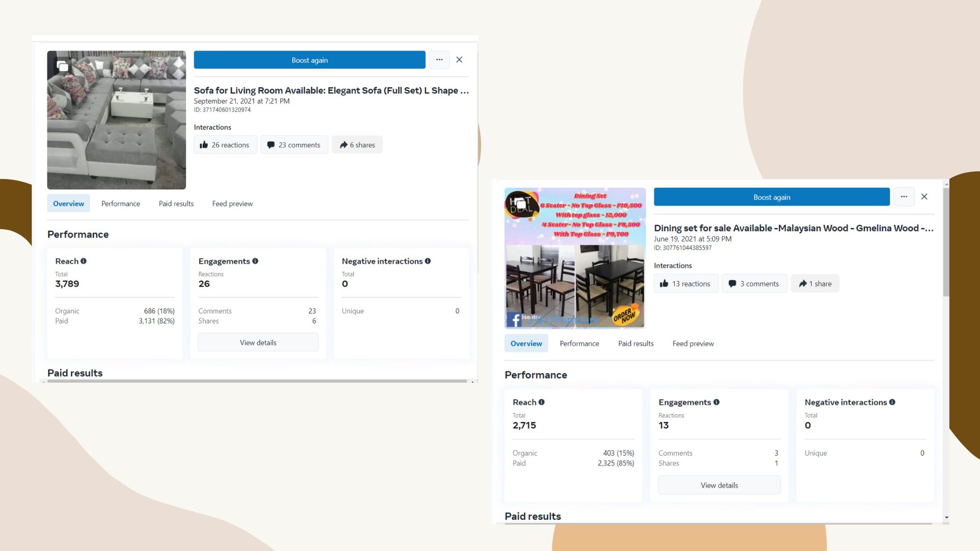
Task: Click the info icon beside Reach in sofa post
Action: pyautogui.click(x=84, y=261)
